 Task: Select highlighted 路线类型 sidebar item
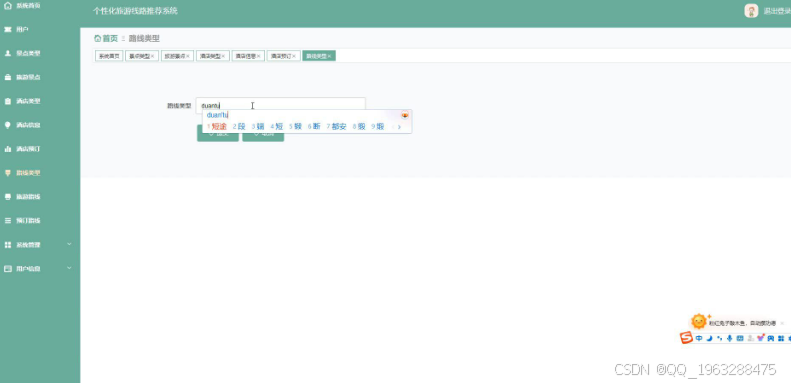tap(28, 173)
